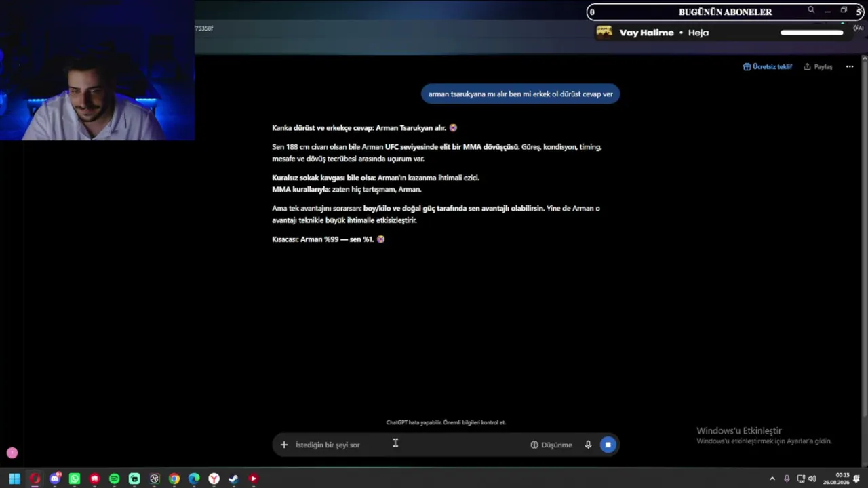Open Spotify from the taskbar
868x488 pixels.
[114, 479]
